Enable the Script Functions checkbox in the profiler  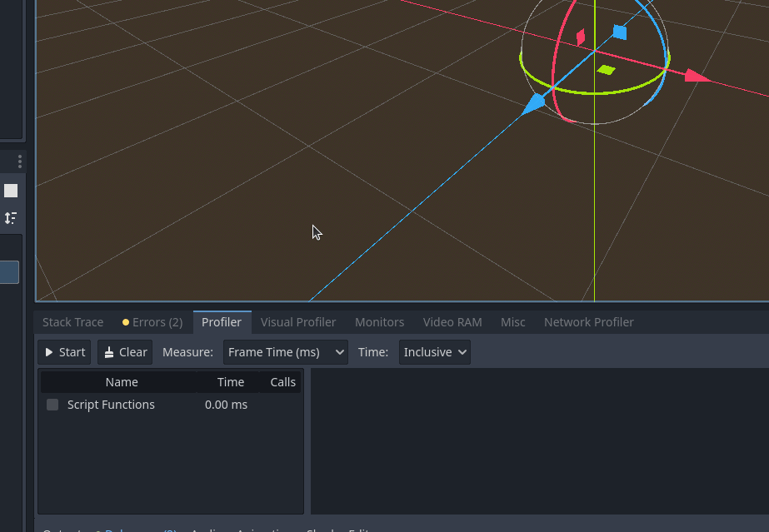tap(52, 405)
